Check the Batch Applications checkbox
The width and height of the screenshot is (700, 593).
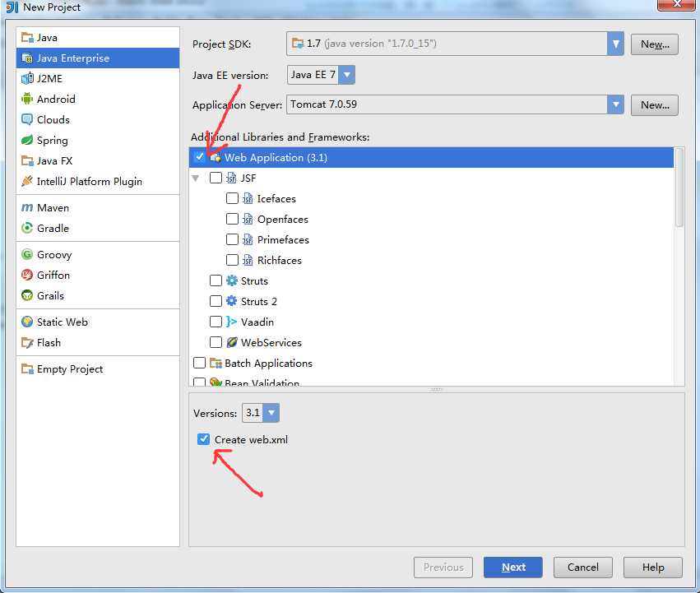point(200,363)
